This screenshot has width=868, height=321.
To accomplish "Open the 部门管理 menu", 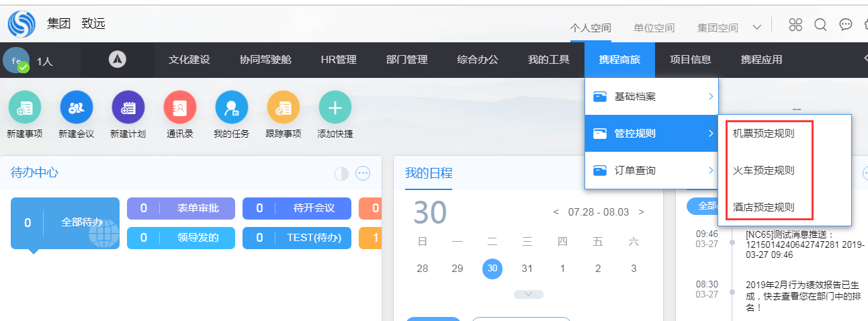I will point(407,60).
